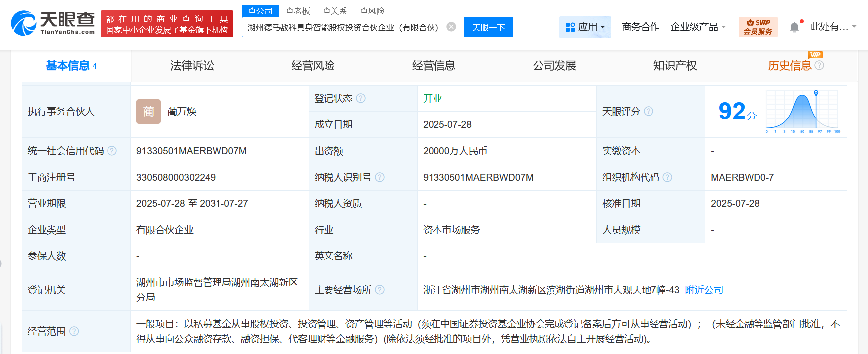Clear the search box text

(x=451, y=27)
